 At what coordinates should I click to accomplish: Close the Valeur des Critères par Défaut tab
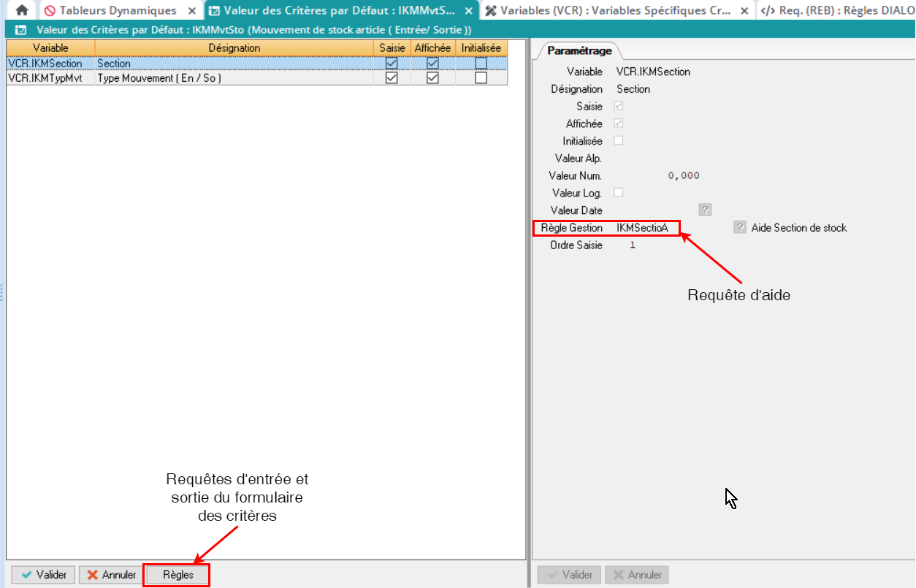pos(468,10)
